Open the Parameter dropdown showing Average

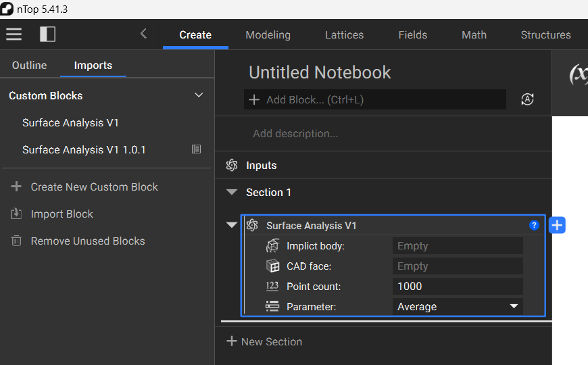pyautogui.click(x=458, y=306)
